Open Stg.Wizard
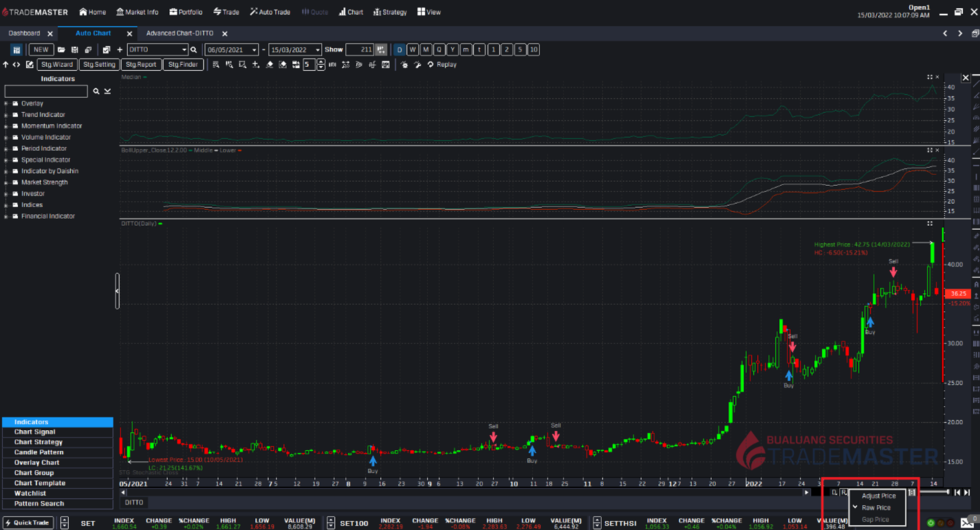This screenshot has height=530, width=980. [x=56, y=65]
